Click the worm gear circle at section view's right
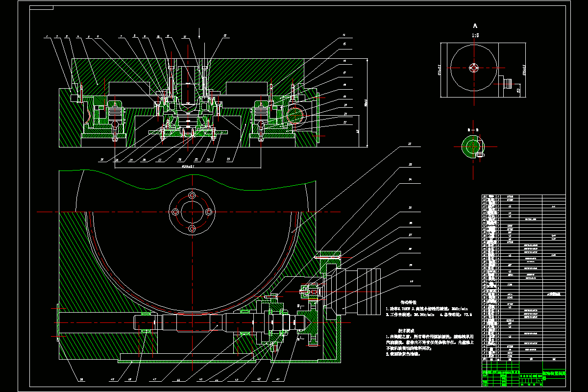 tap(294, 115)
